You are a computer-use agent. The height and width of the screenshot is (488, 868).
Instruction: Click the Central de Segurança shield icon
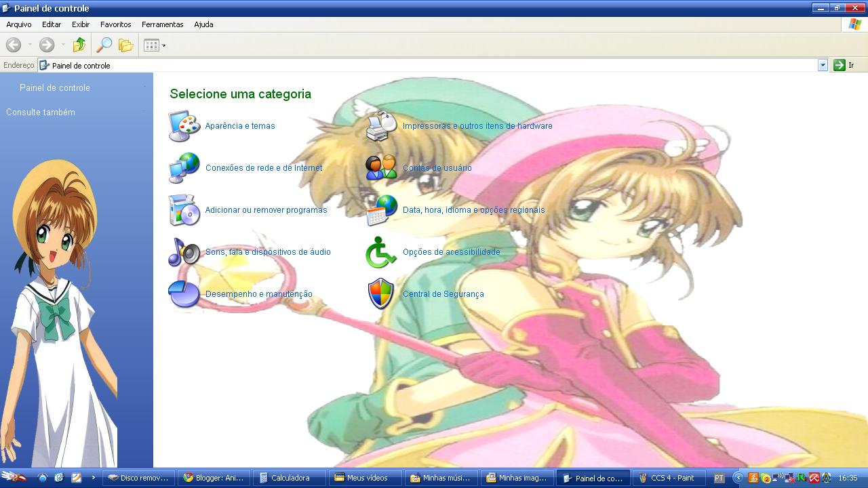pos(382,294)
